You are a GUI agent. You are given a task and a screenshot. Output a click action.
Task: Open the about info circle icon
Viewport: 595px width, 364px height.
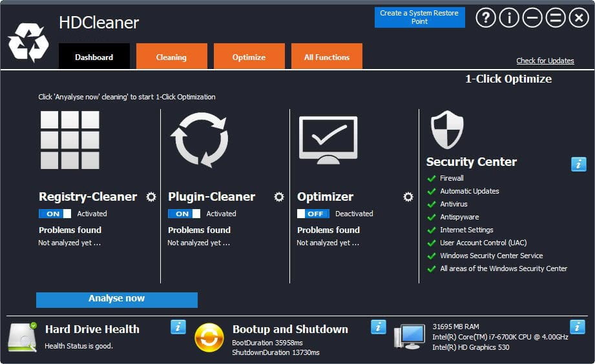(x=509, y=17)
